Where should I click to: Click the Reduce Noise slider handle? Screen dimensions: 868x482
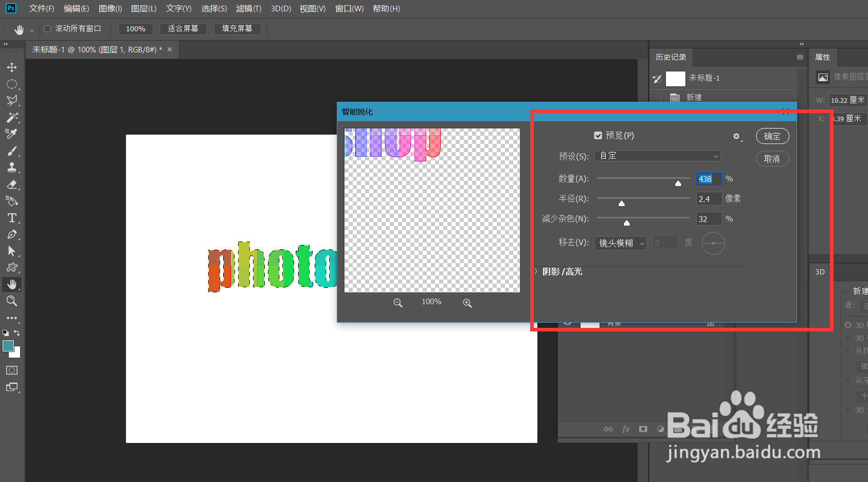(x=627, y=223)
